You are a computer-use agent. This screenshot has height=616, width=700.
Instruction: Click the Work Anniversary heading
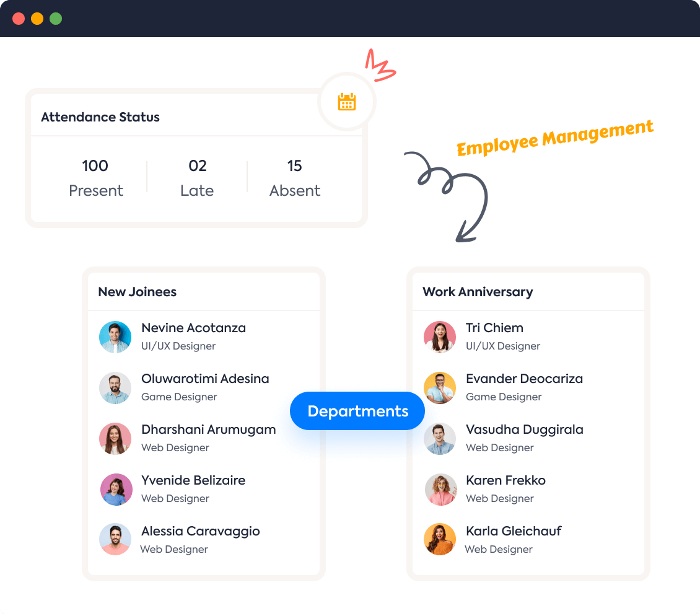click(478, 291)
